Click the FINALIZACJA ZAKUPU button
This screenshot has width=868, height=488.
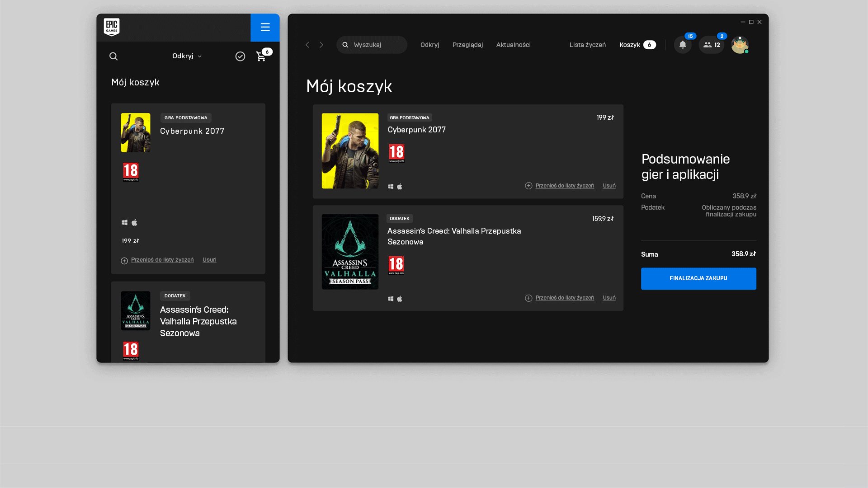point(698,279)
